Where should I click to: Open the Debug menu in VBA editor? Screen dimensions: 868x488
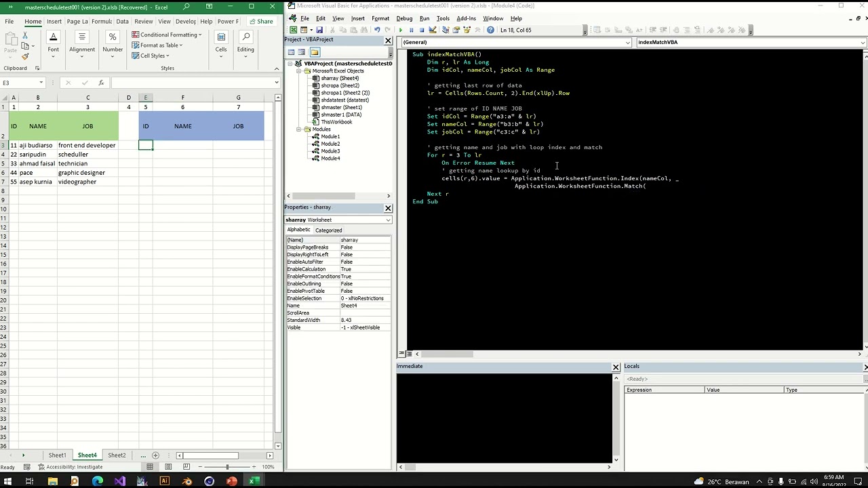click(404, 18)
